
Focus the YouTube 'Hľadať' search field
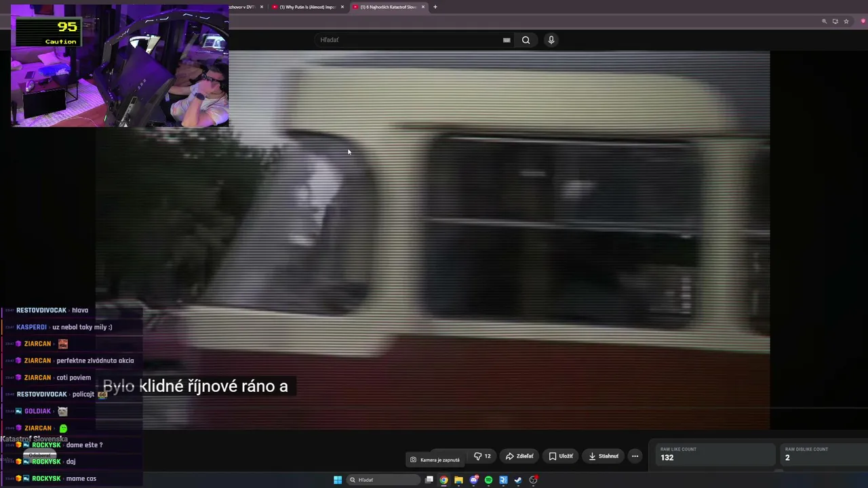point(415,40)
